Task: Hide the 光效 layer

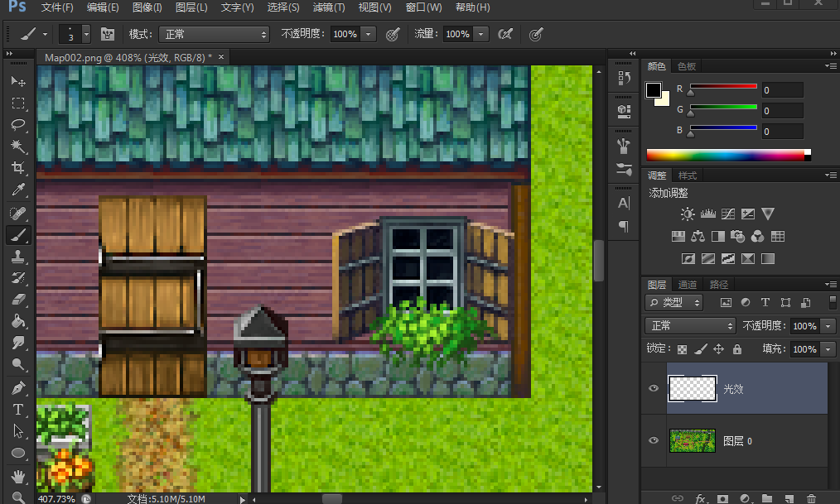Action: 654,388
